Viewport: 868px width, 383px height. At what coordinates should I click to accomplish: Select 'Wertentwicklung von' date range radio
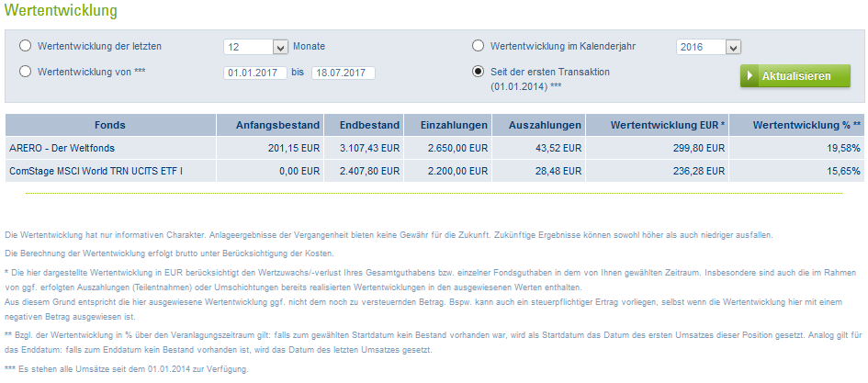pos(25,72)
